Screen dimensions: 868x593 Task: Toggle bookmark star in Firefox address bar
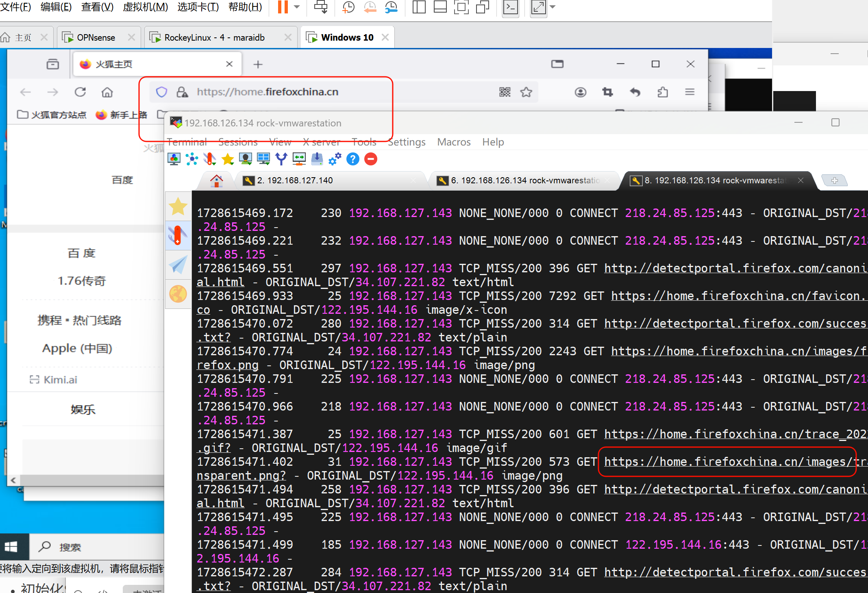pos(526,92)
